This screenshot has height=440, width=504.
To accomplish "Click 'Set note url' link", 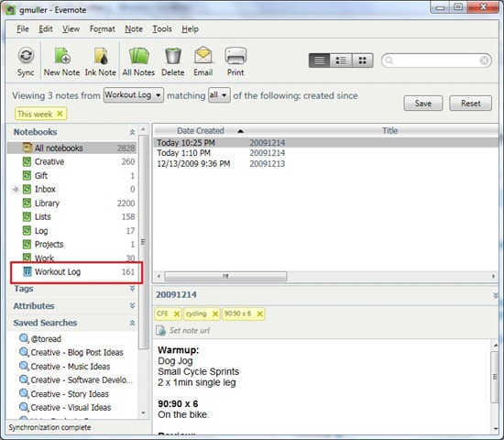I will point(190,330).
